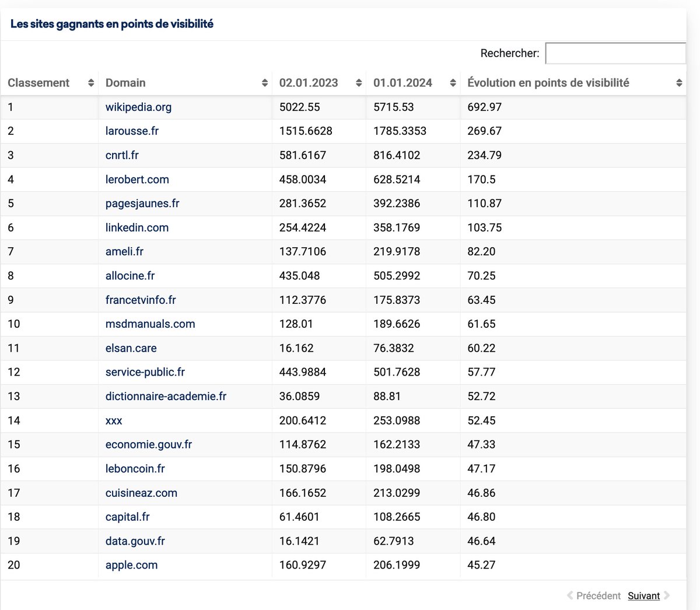Image resolution: width=700 pixels, height=610 pixels.
Task: Click the 02.01.2023 column header label
Action: click(x=309, y=83)
